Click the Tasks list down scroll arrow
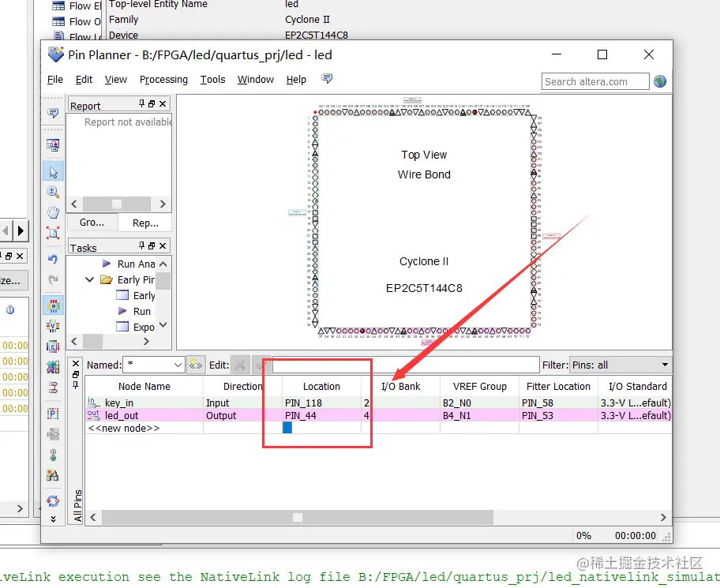This screenshot has height=588, width=720. [x=163, y=325]
